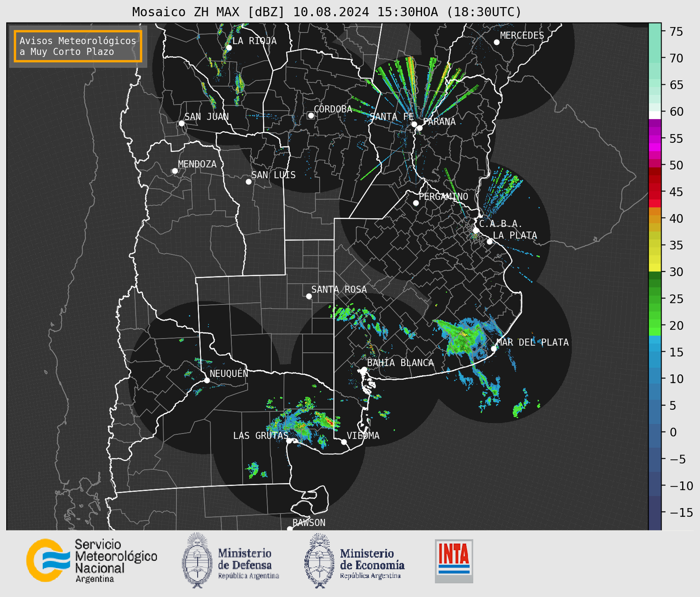Click the BAHÍA BLANCA label text
The width and height of the screenshot is (700, 597).
(400, 363)
